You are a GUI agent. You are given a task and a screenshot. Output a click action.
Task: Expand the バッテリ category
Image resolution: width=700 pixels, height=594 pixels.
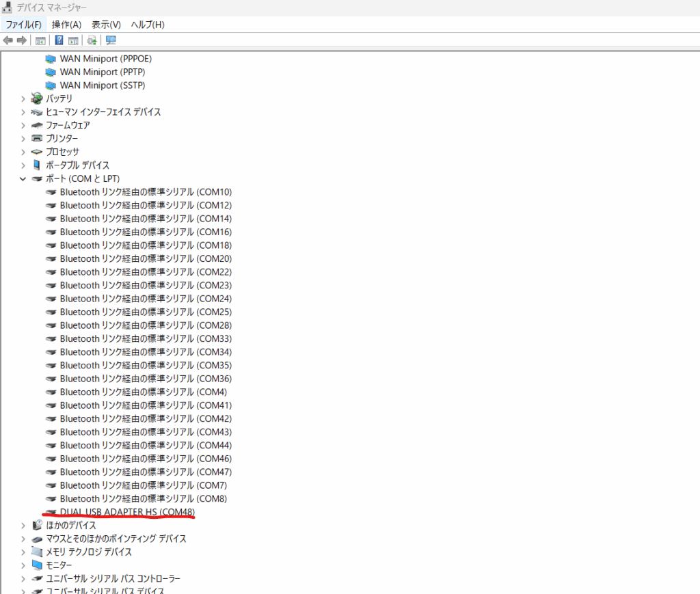click(x=23, y=98)
